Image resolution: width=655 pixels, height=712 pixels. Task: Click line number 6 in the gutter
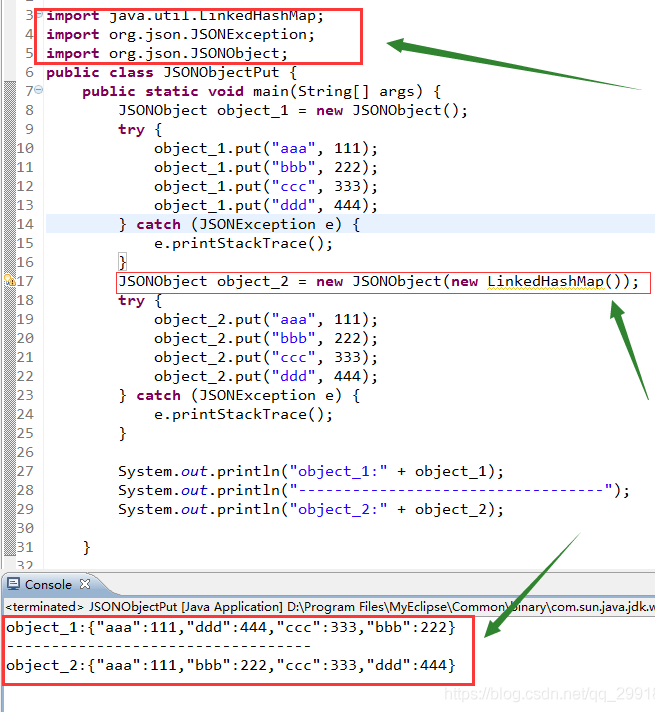pyautogui.click(x=30, y=73)
